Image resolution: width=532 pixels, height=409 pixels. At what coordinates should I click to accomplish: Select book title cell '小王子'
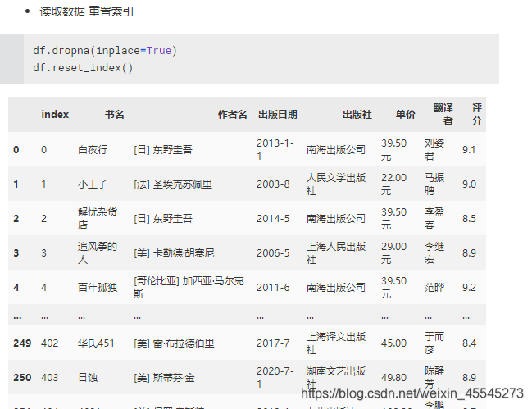[93, 184]
